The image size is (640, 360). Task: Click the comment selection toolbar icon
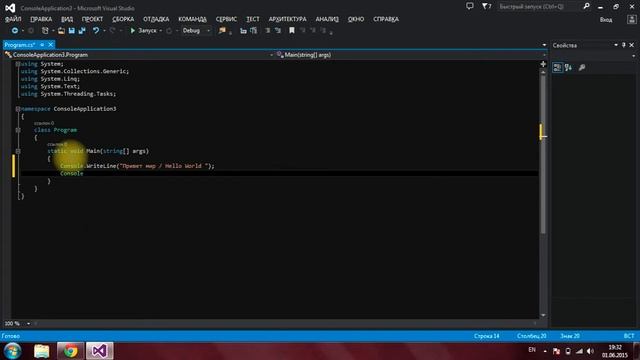[x=268, y=31]
